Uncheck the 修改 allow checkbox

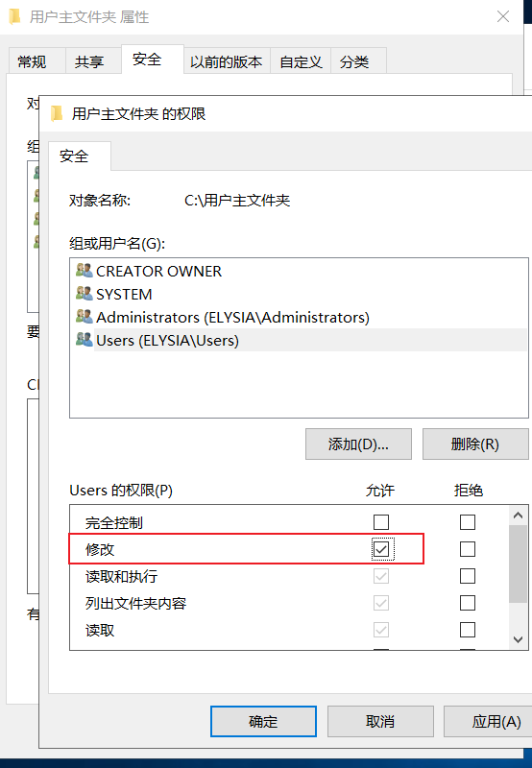pos(381,549)
